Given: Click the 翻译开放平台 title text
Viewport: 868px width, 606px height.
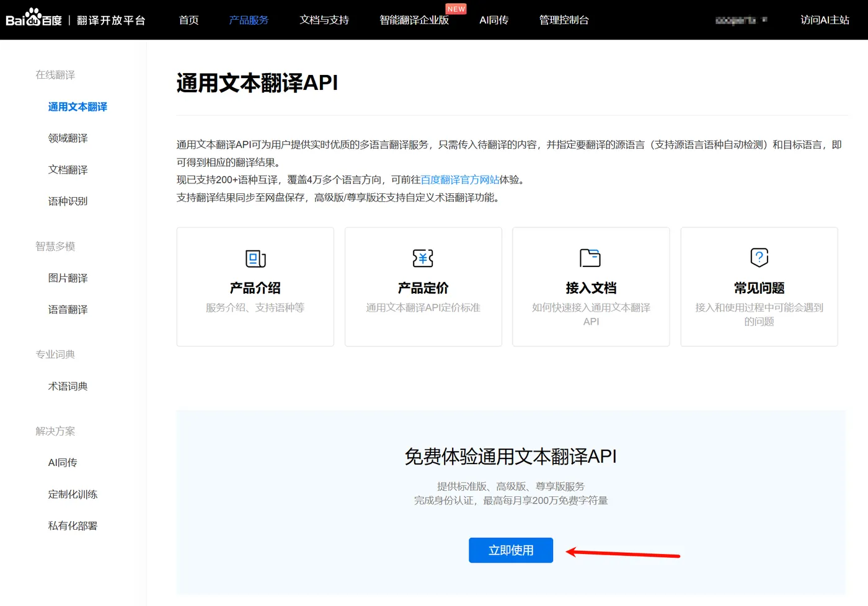Looking at the screenshot, I should coord(111,20).
